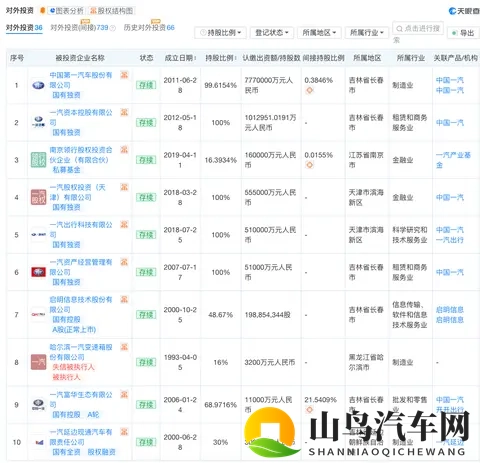
Task: Click equity chart icon for 一汽延边现通汽车
Action: point(124,432)
